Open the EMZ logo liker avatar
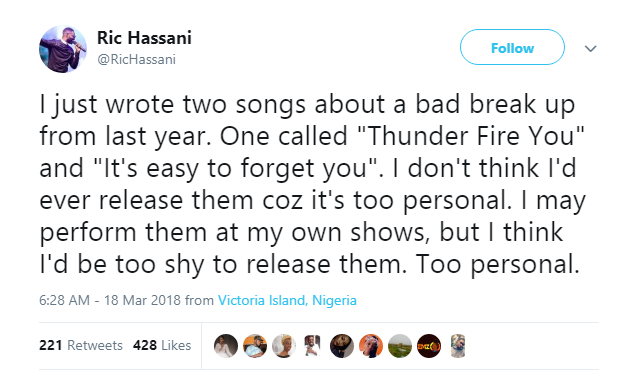Screen dimensions: 635x380 coord(429,346)
